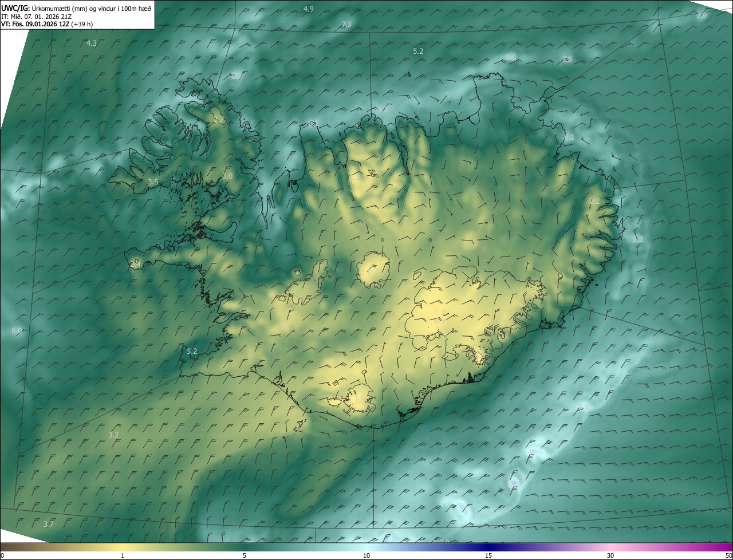This screenshot has height=560, width=733.
Task: Click the colorbar tick labeled 10
Action: 366,555
